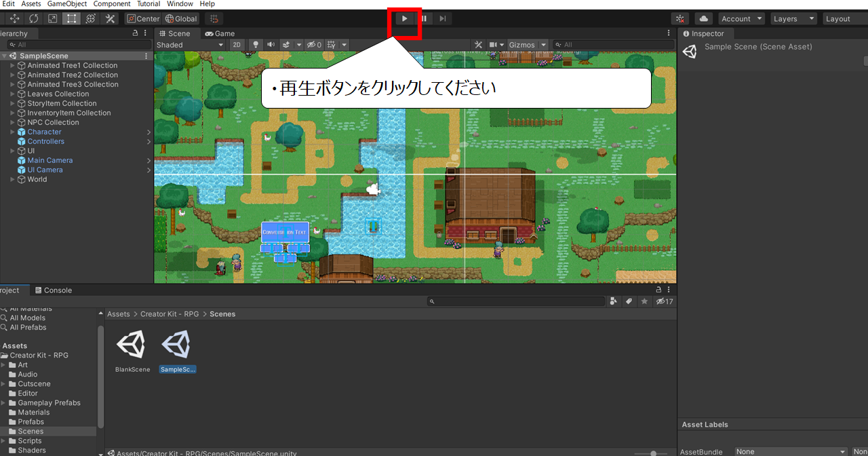The image size is (868, 456).
Task: Adjust the asset icon size slider
Action: [x=652, y=453]
